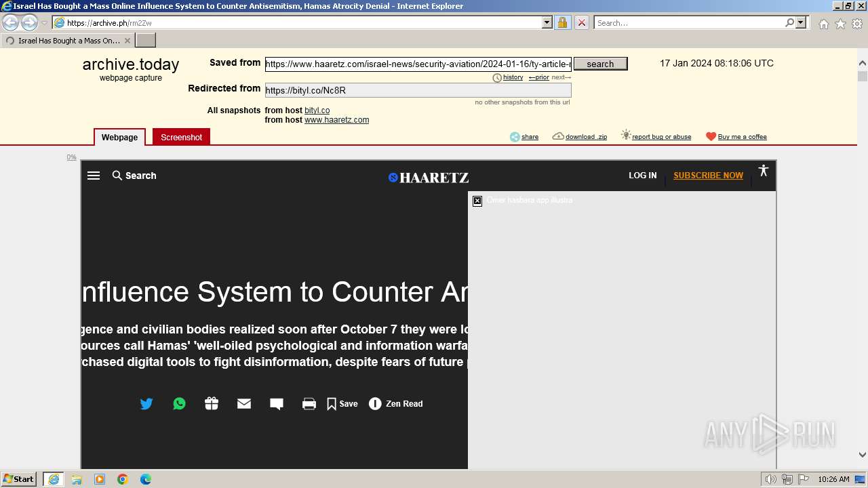This screenshot has width=868, height=488.
Task: Select the 'Israel Has Bought a Mass On...' tab
Action: coord(68,41)
